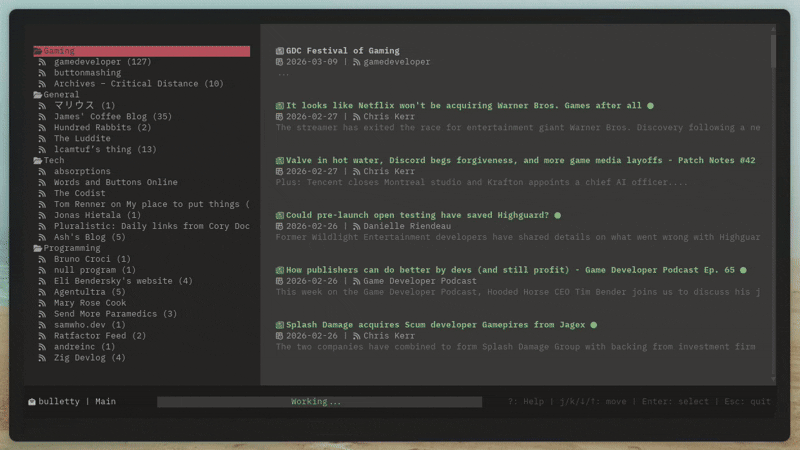
Task: Click the General folder icon
Action: (x=38, y=95)
